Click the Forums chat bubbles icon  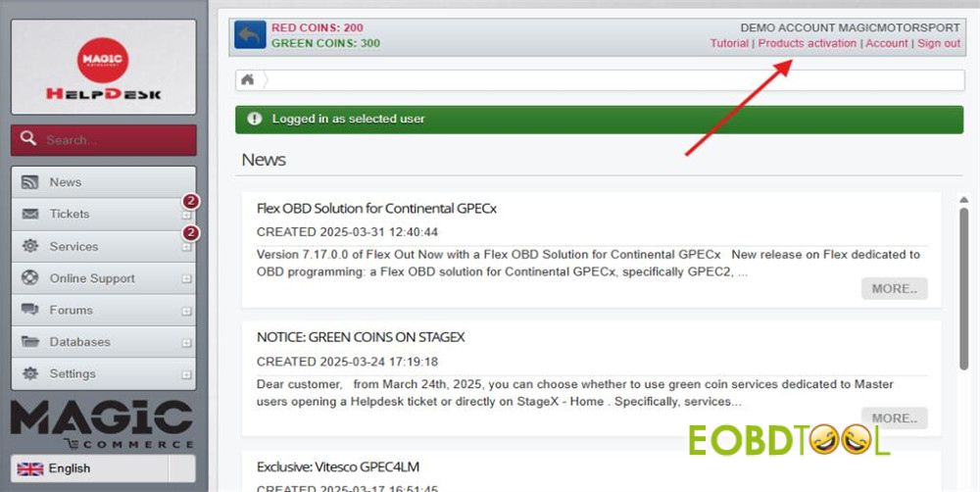pyautogui.click(x=29, y=310)
